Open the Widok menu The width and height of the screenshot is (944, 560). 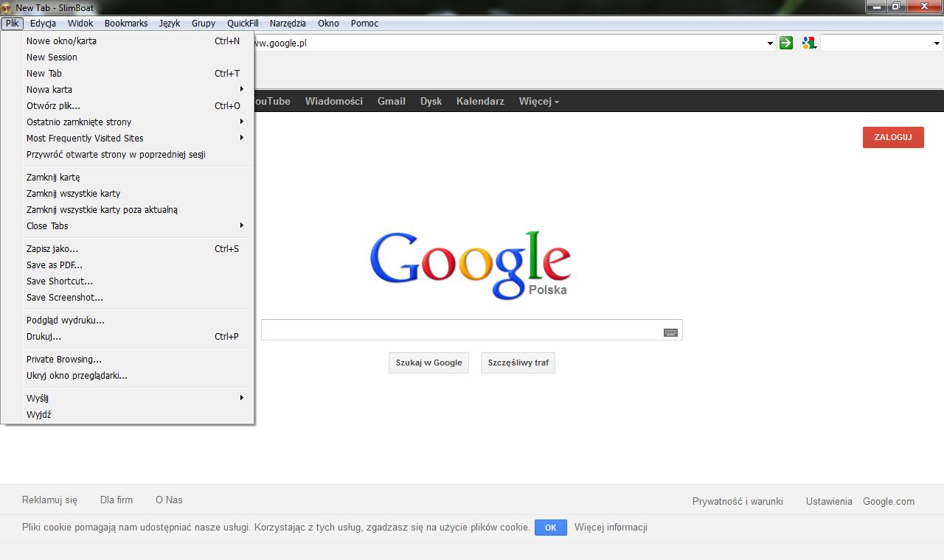pyautogui.click(x=80, y=24)
